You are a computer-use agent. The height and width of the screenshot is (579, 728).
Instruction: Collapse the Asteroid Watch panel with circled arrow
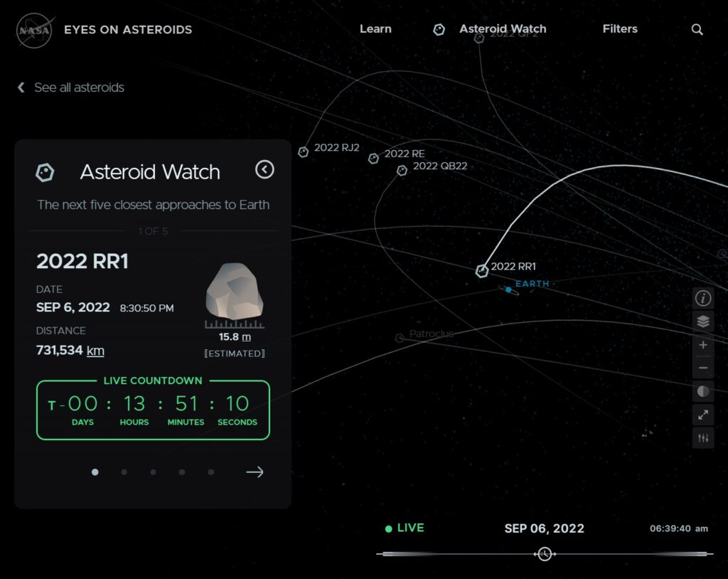click(x=264, y=169)
